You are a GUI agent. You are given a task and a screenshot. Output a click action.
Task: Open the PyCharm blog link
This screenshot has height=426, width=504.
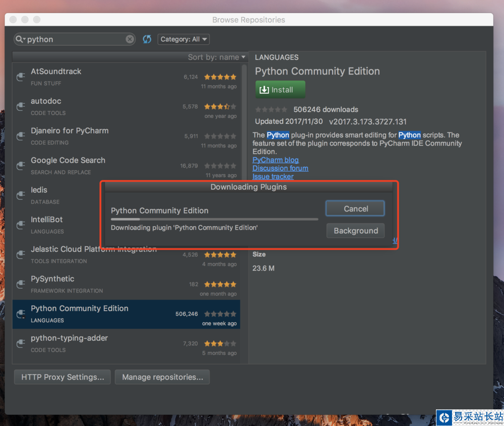pos(276,160)
